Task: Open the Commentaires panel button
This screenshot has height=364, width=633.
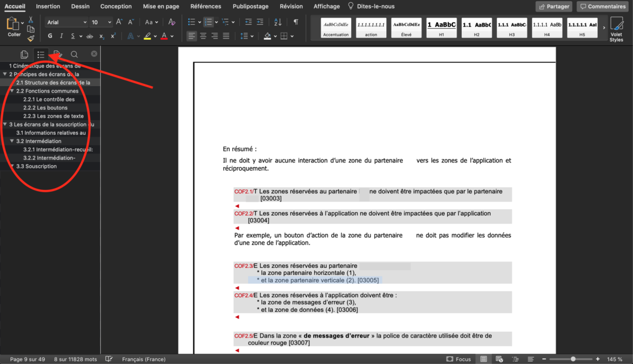Action: coord(603,6)
